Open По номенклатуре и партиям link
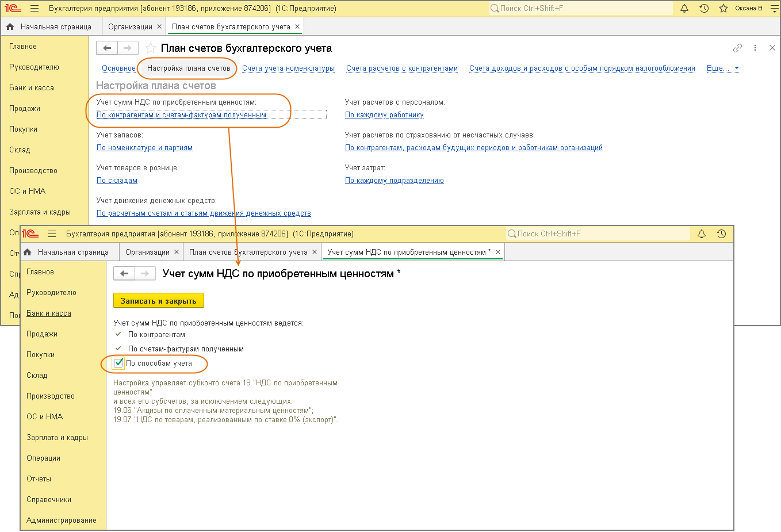781x532 pixels. tap(144, 148)
